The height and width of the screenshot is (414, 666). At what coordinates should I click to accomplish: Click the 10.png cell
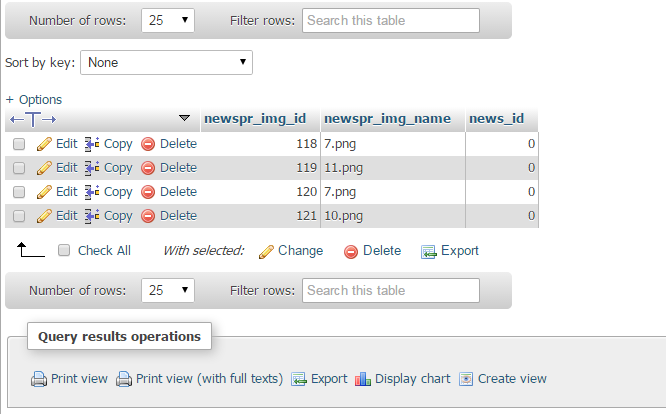click(x=393, y=216)
